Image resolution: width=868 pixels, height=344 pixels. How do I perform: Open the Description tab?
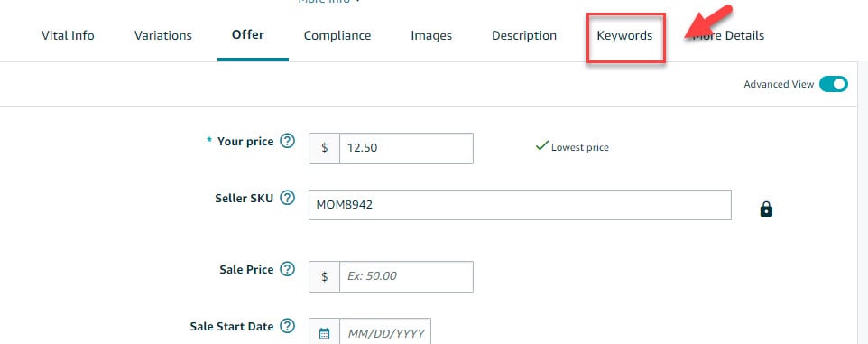523,36
